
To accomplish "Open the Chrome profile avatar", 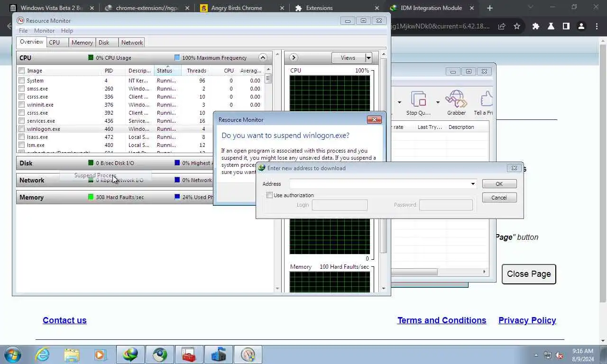I will click(581, 26).
